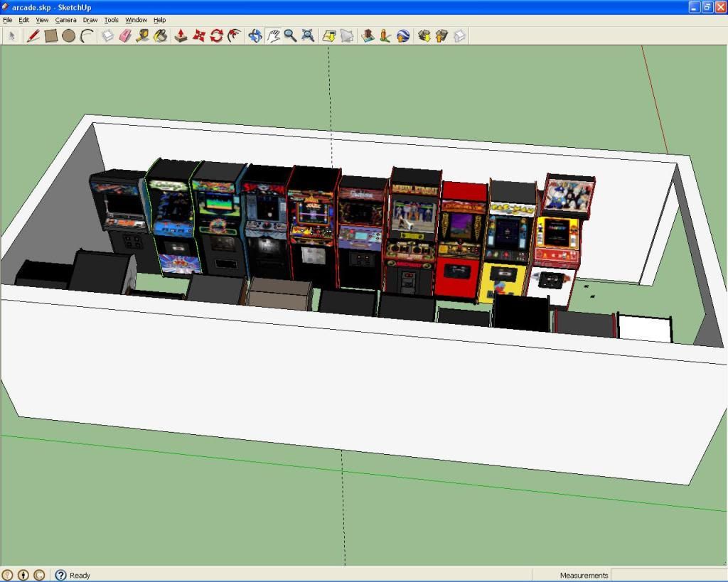
Task: Pick the Line pencil tool
Action: click(x=32, y=36)
